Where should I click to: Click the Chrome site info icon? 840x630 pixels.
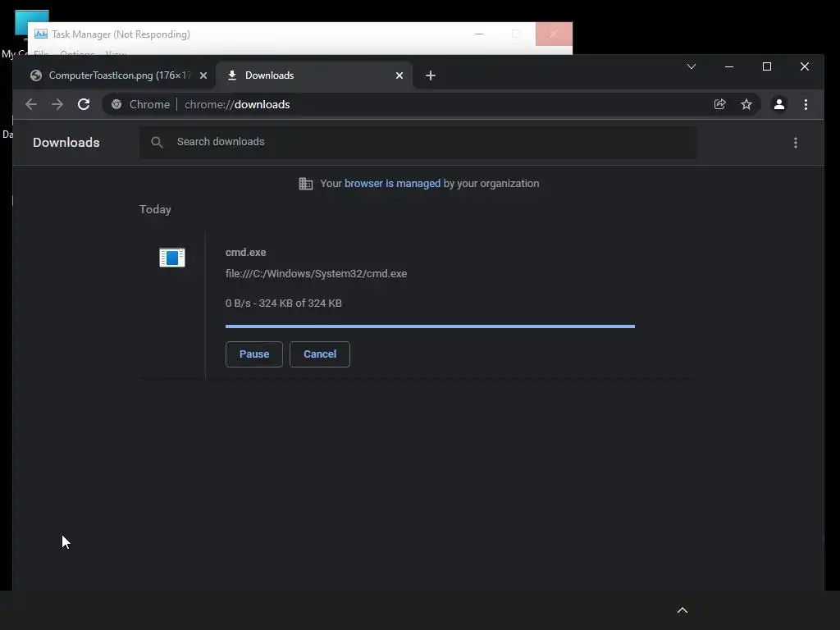[116, 104]
